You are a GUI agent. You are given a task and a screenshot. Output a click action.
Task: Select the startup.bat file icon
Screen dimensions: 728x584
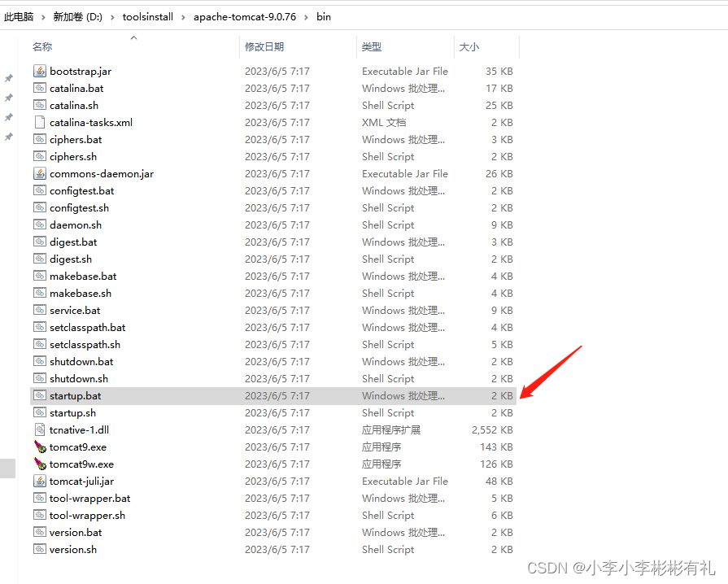coord(40,395)
